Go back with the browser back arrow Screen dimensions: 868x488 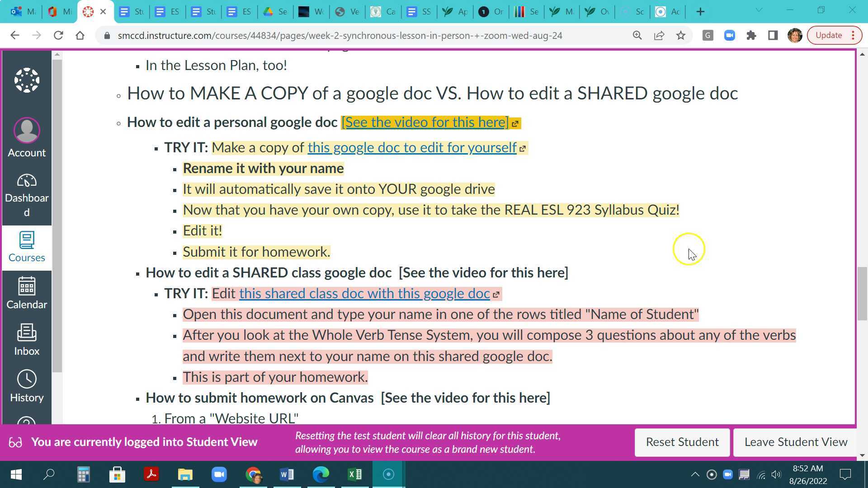pos(14,35)
